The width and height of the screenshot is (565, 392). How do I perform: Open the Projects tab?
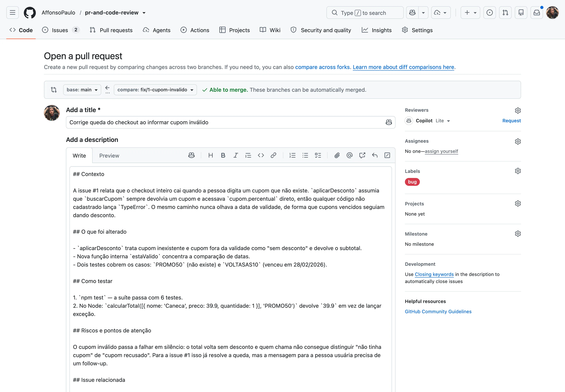click(x=235, y=30)
